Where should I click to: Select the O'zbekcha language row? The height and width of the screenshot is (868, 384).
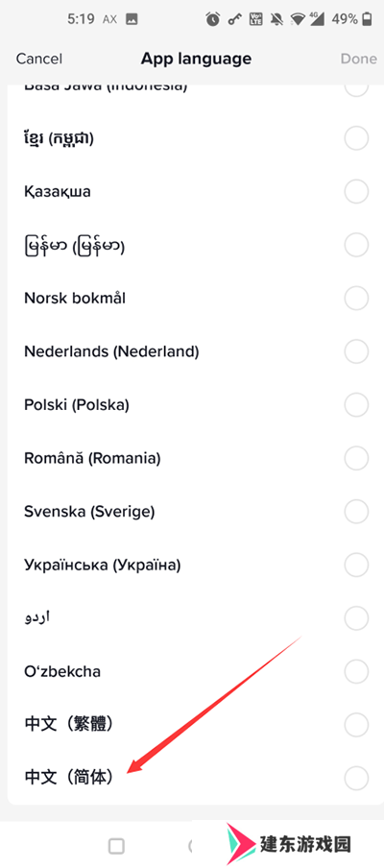click(192, 671)
